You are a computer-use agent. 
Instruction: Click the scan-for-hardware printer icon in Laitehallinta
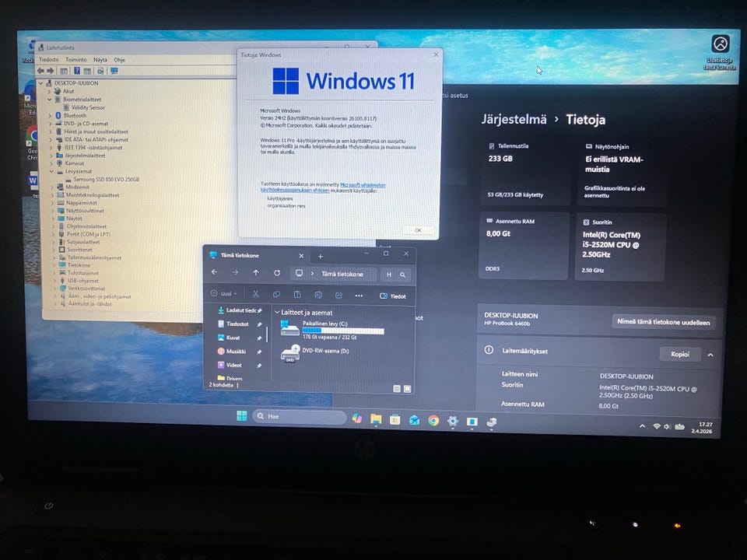(x=100, y=71)
